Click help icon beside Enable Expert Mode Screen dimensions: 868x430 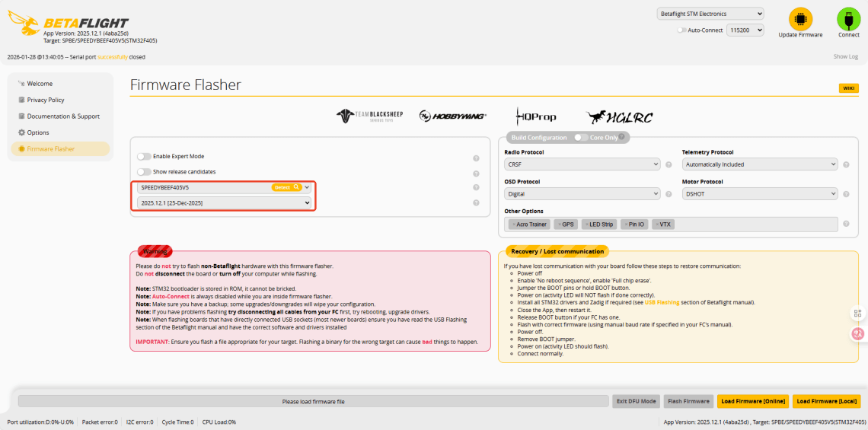476,158
